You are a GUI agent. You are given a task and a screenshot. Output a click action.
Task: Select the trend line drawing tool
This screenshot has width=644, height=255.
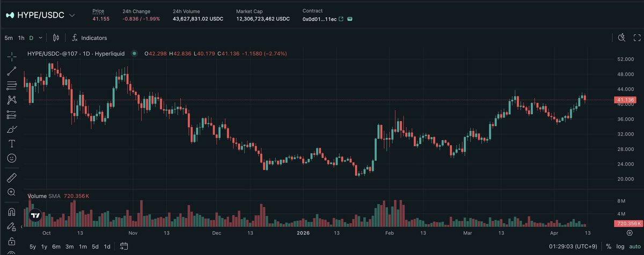(x=12, y=71)
